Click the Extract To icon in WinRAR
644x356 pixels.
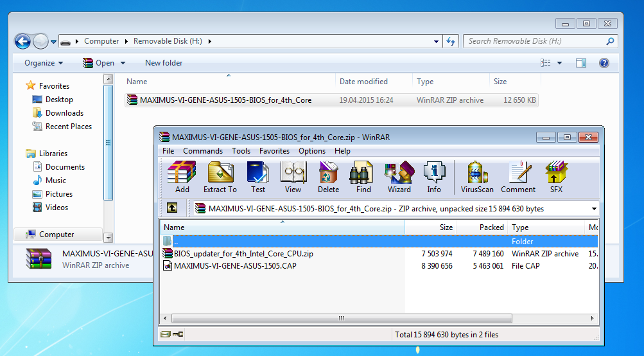coord(220,177)
